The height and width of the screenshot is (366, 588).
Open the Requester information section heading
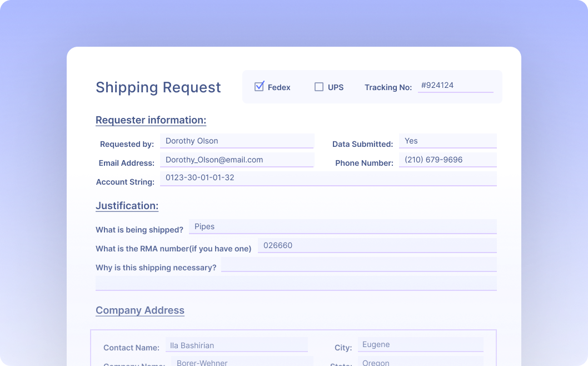[151, 120]
